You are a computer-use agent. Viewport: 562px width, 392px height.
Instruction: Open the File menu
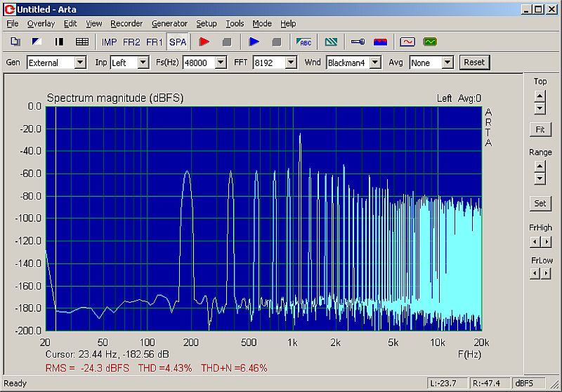13,24
